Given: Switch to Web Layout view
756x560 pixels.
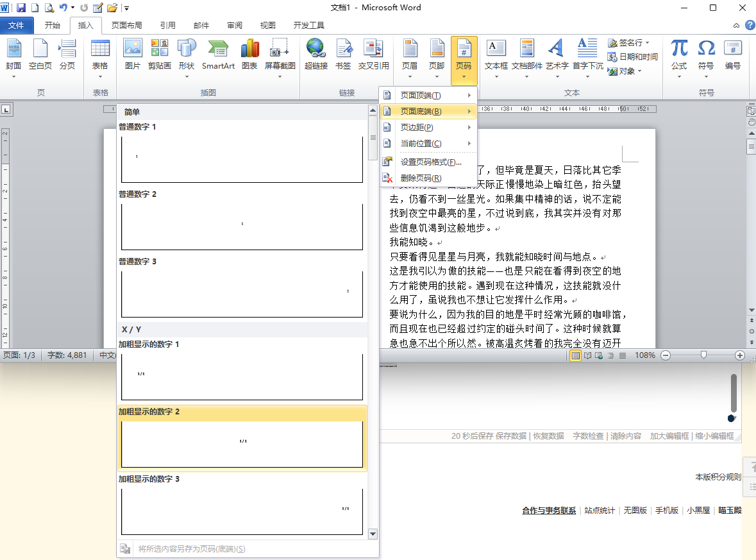Looking at the screenshot, I should (599, 355).
